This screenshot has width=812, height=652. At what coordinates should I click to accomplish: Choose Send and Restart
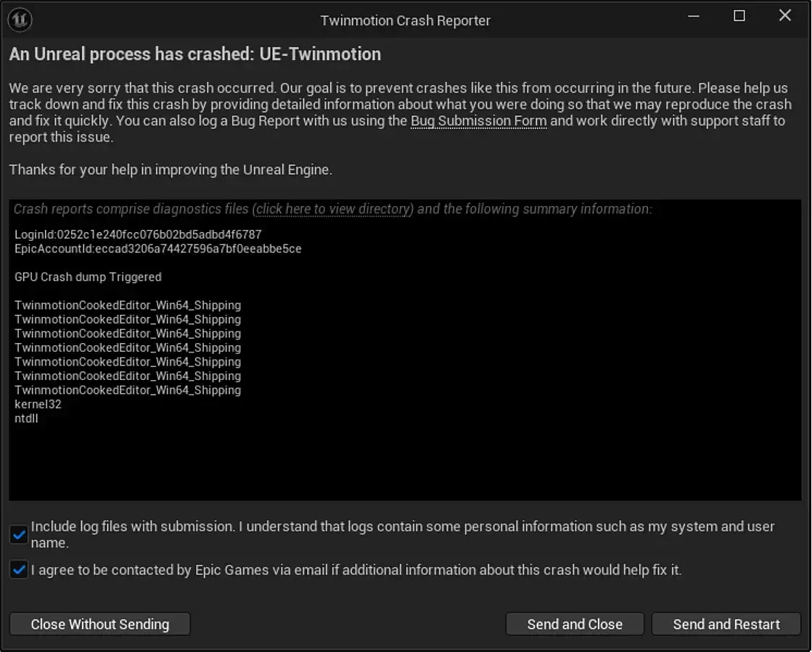pyautogui.click(x=726, y=624)
